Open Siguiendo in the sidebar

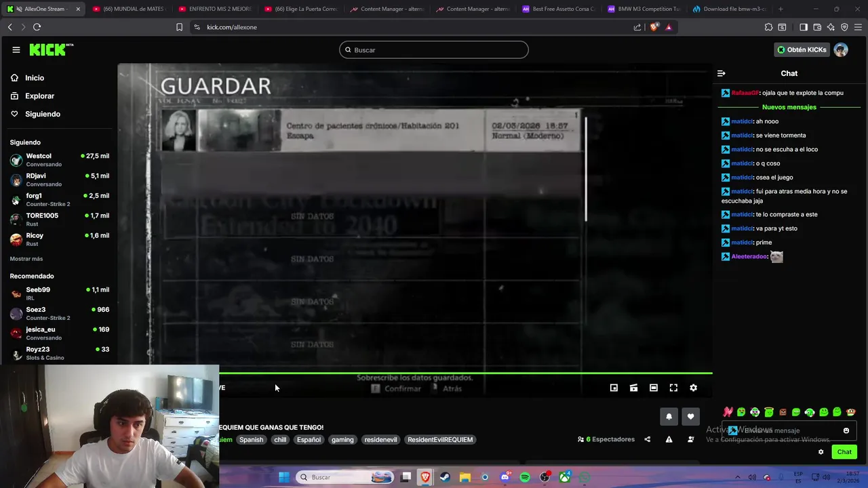click(x=35, y=114)
